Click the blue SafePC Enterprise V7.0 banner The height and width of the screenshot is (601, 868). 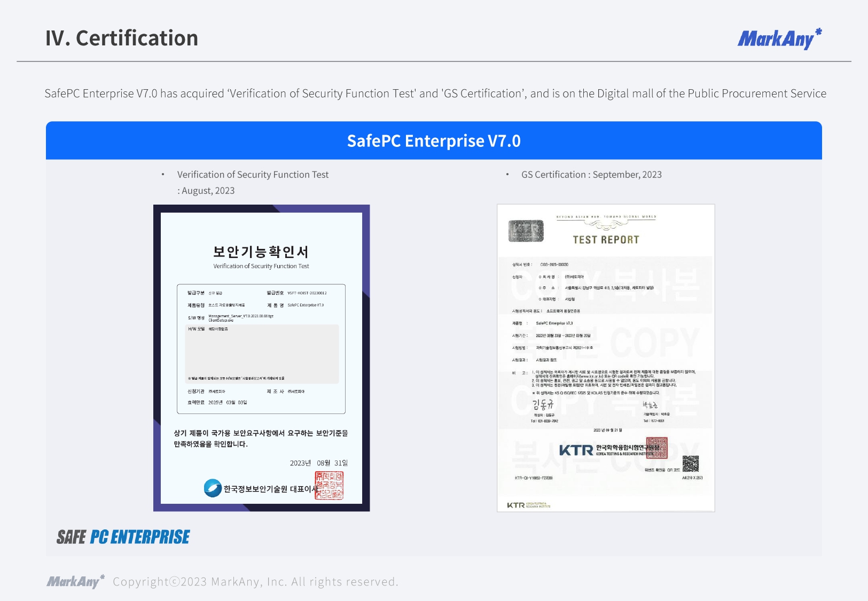point(434,141)
